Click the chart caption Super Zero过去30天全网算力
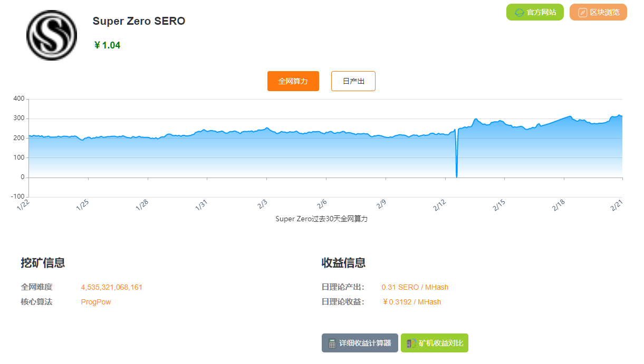This screenshot has height=364, width=644. click(x=322, y=219)
